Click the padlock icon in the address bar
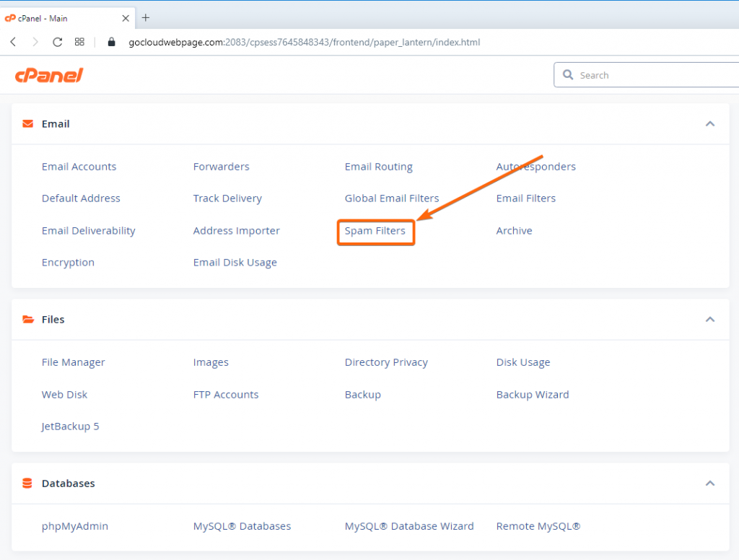The width and height of the screenshot is (739, 560). (112, 42)
